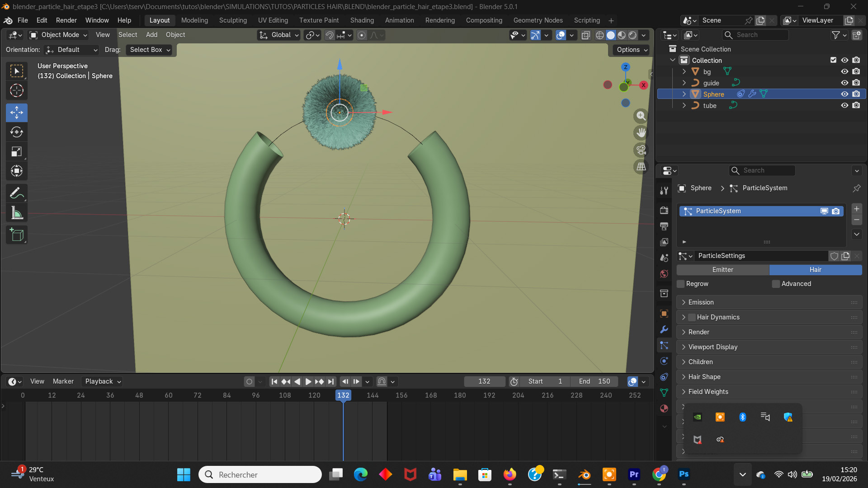Image resolution: width=868 pixels, height=488 pixels.
Task: Switch to the Shading workspace tab
Action: (x=362, y=20)
